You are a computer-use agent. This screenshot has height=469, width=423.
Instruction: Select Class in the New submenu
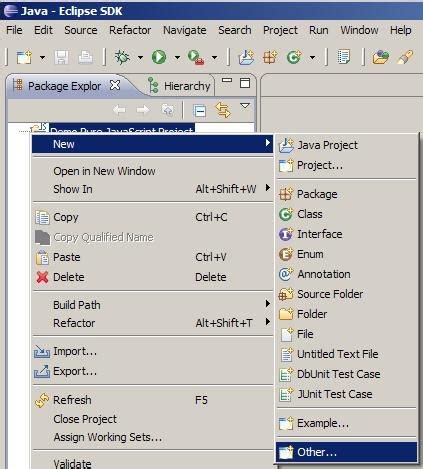pos(347,214)
